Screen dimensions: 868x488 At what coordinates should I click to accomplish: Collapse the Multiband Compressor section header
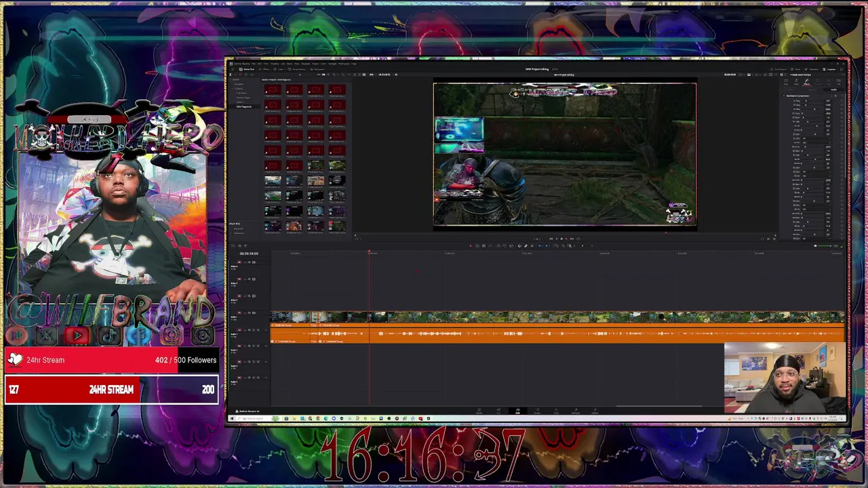point(798,96)
